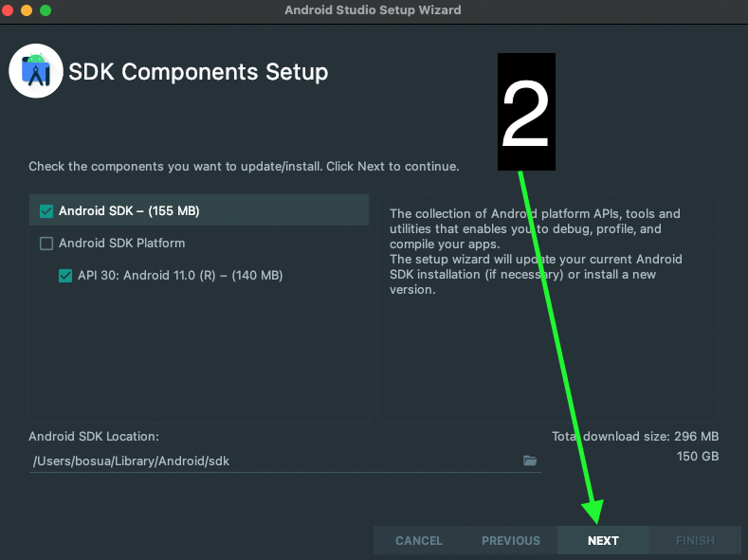This screenshot has width=748, height=560.
Task: Click the greyed-out FINISH button
Action: click(695, 540)
